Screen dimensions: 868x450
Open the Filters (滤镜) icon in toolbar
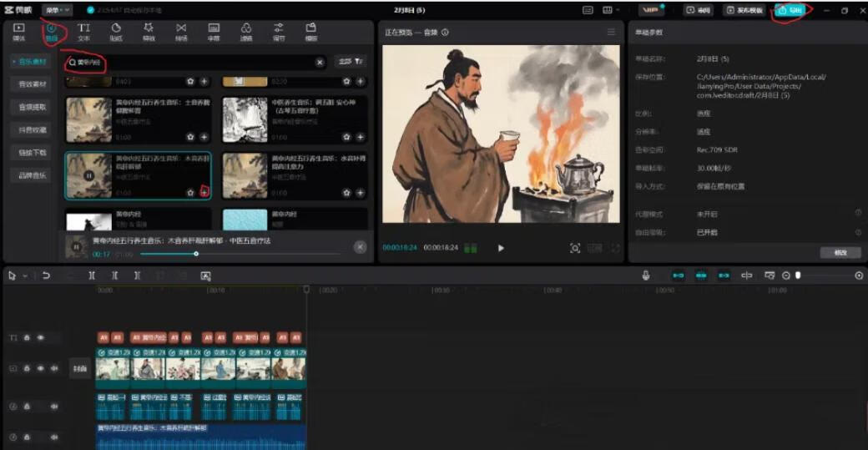246,32
